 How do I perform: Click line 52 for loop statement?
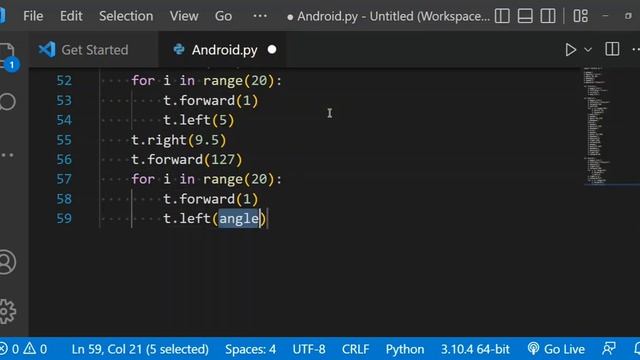[207, 80]
